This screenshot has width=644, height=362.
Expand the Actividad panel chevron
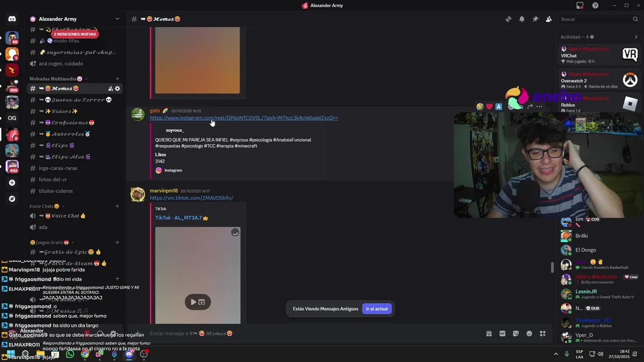coord(636,37)
